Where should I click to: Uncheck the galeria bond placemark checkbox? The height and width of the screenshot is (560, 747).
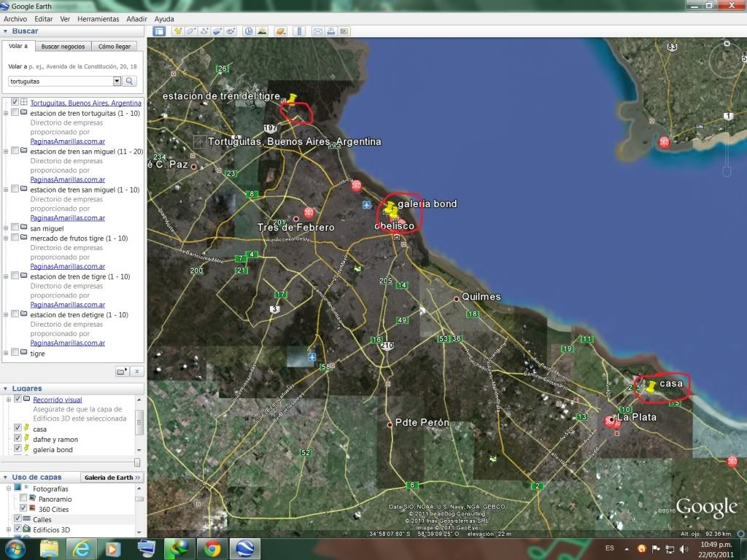tap(18, 448)
